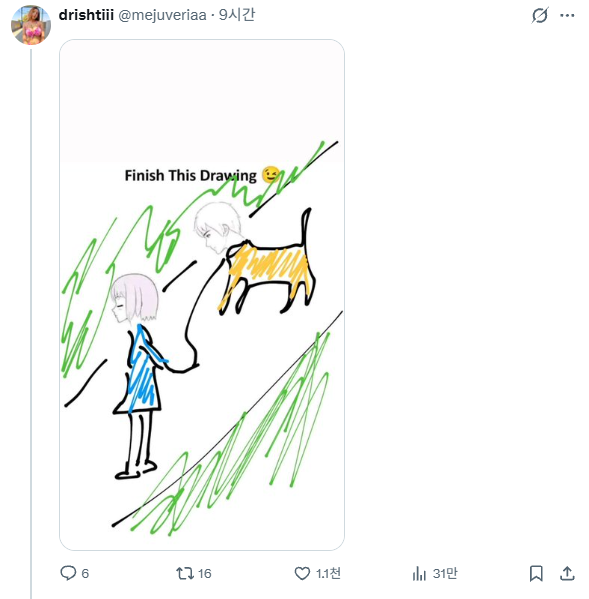Open the Grok explain-post icon
Viewport: 589px width, 599px height.
pyautogui.click(x=540, y=15)
